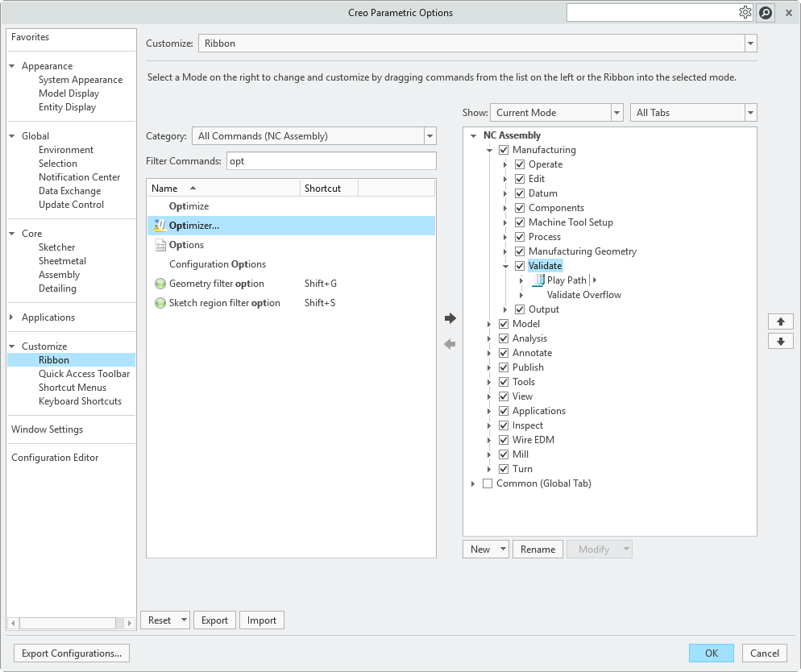Enable the Common (Global Tab) checkbox
Viewport: 801px width, 672px height.
click(488, 483)
